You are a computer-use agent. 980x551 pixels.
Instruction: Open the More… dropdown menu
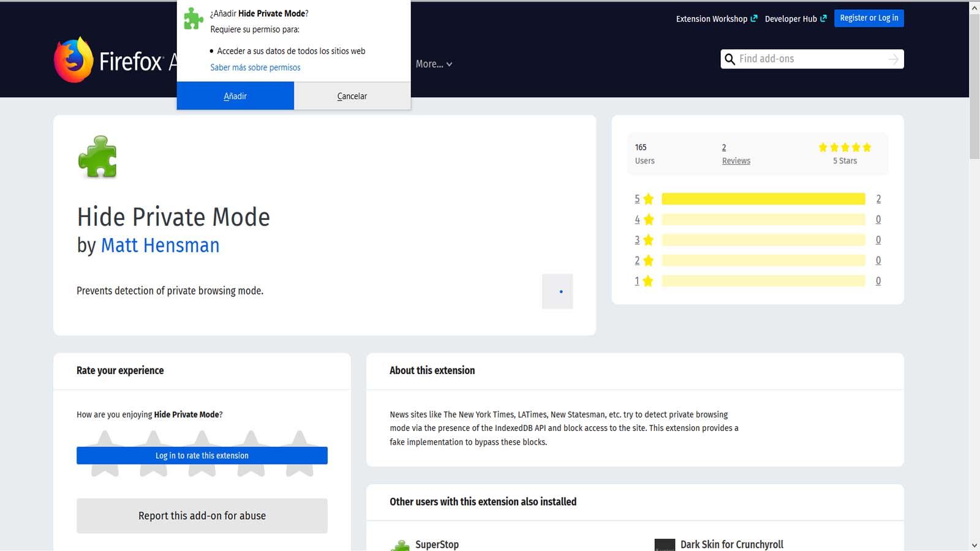pyautogui.click(x=434, y=64)
